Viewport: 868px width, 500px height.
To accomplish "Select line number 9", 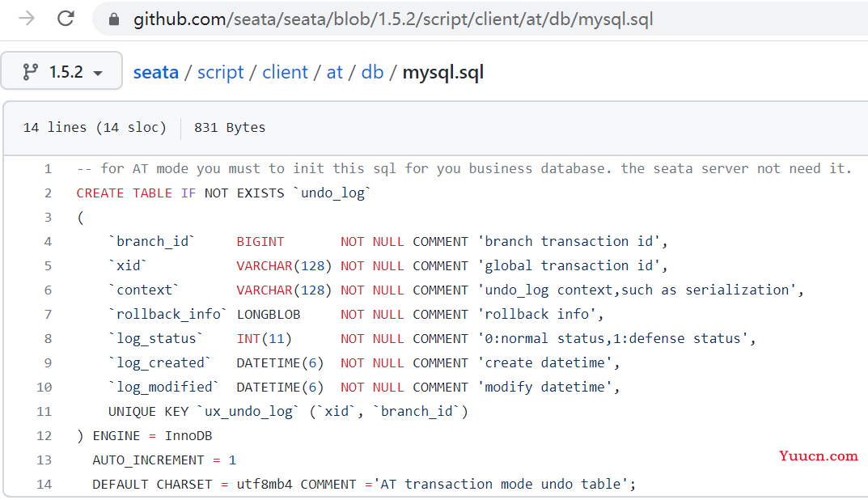I will 49,363.
